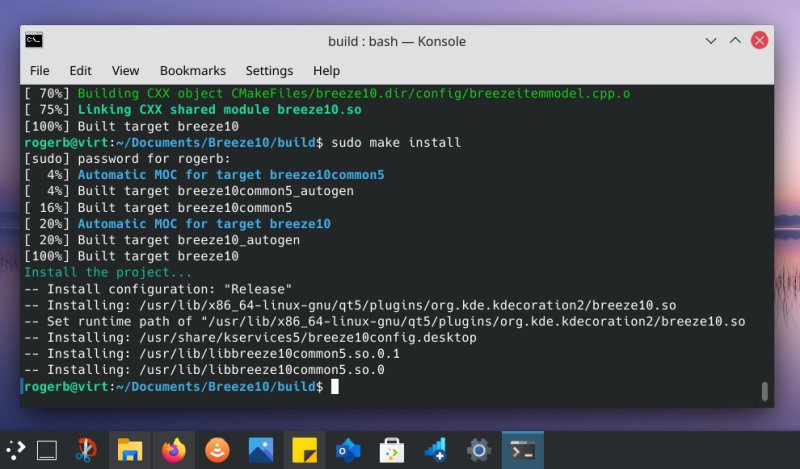This screenshot has height=469, width=800.
Task: Click "[sudo] password for rogerb:" line
Action: point(128,159)
